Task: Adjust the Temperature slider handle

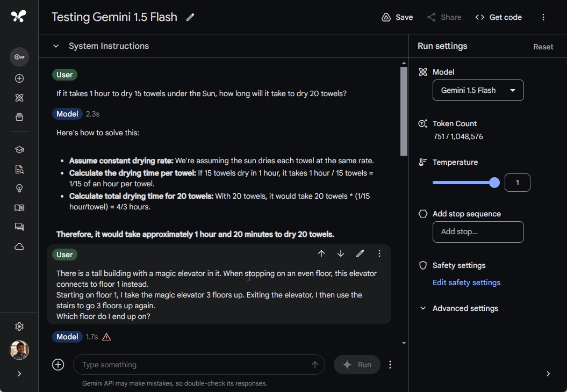Action: tap(494, 183)
